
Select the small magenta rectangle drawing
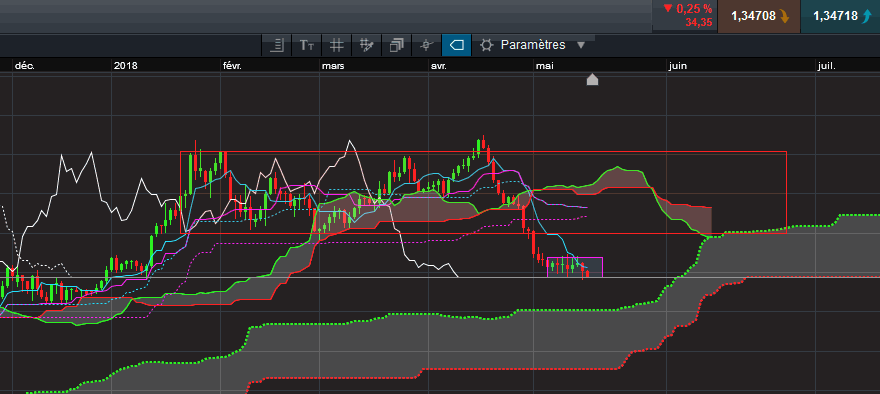[575, 267]
